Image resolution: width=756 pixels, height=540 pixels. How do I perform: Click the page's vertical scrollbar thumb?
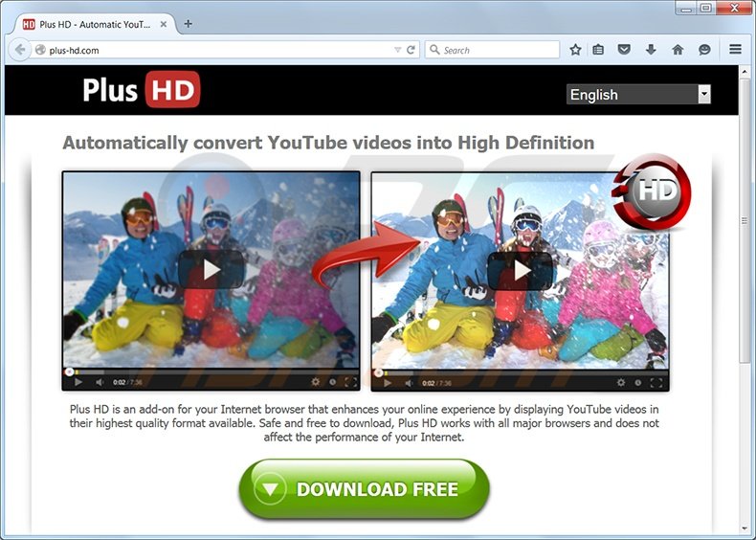[745, 219]
